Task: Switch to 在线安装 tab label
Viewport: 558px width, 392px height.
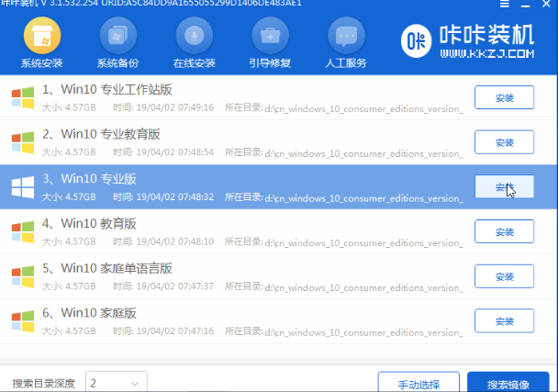Action: [x=195, y=63]
